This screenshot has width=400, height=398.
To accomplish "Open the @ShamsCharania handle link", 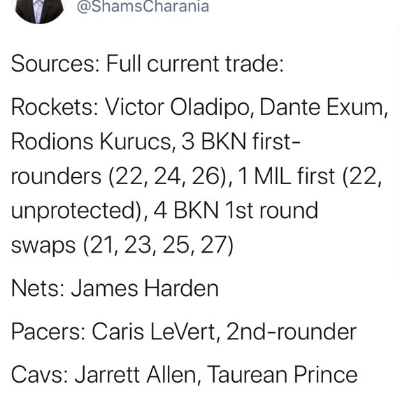I will coord(143,6).
